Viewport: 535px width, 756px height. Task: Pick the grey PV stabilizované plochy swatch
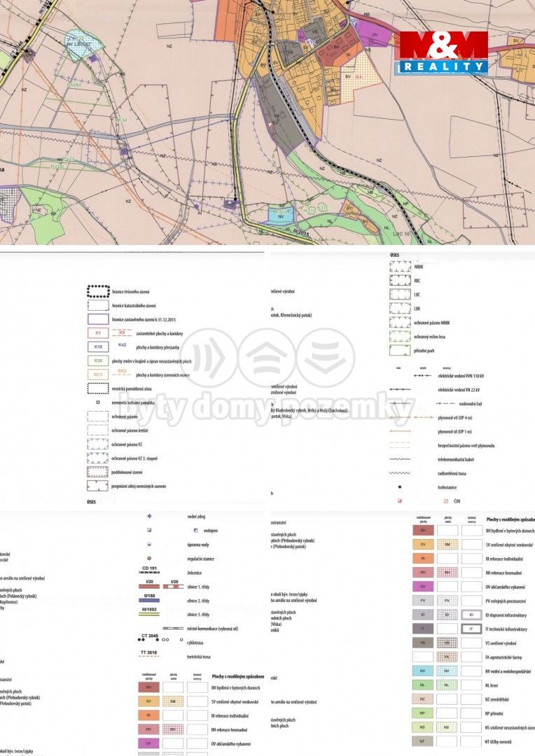click(x=423, y=601)
